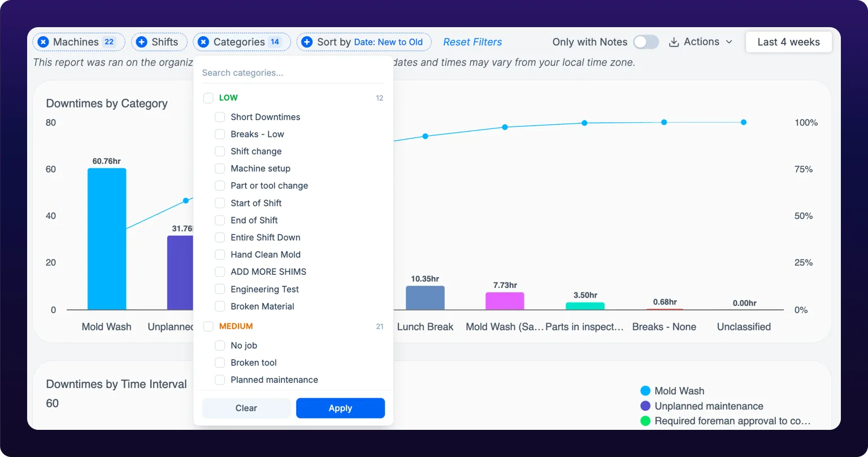Select the Breaks - Low category option

[257, 134]
